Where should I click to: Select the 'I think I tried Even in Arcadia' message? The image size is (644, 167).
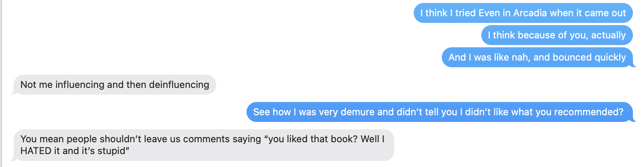pos(523,13)
